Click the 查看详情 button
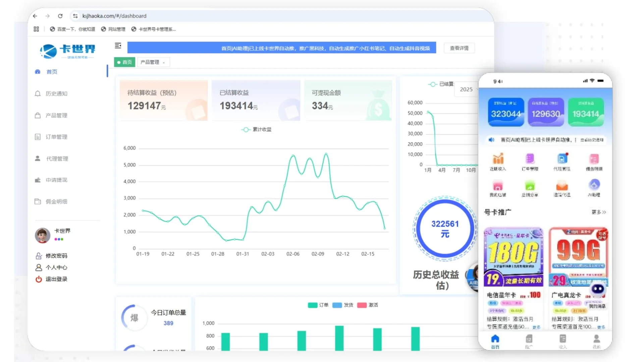 click(x=459, y=48)
